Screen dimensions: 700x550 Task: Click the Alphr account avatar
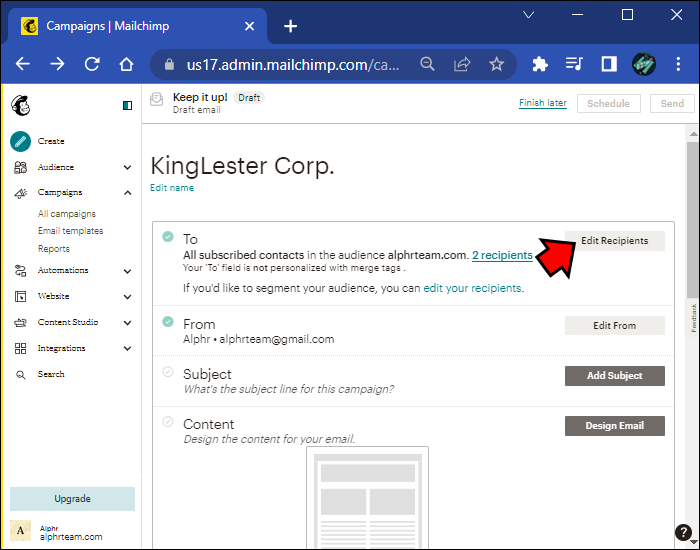(x=21, y=531)
